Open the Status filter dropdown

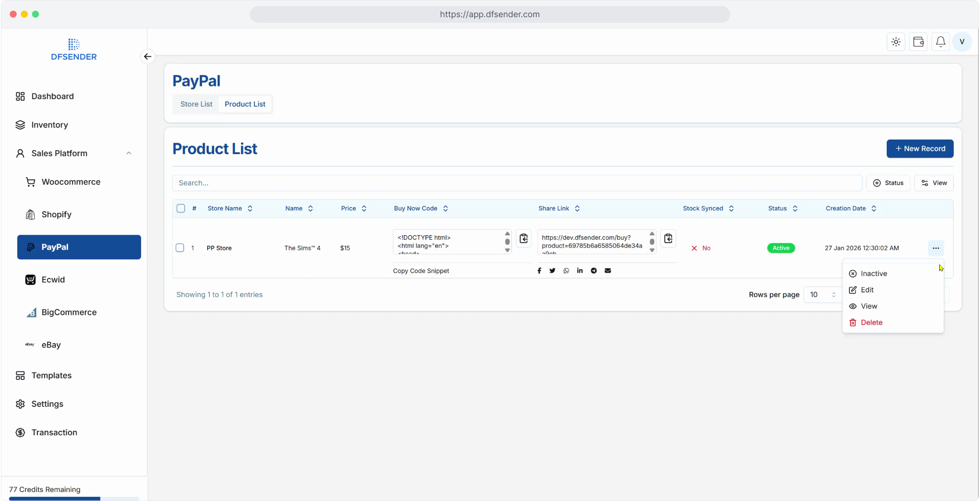click(888, 183)
